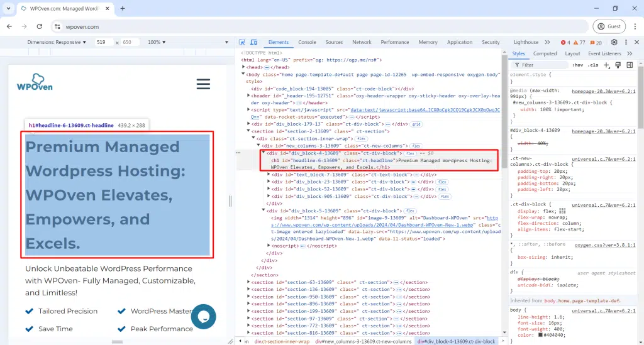View site information icon in address bar
This screenshot has width=644, height=345.
57,26
